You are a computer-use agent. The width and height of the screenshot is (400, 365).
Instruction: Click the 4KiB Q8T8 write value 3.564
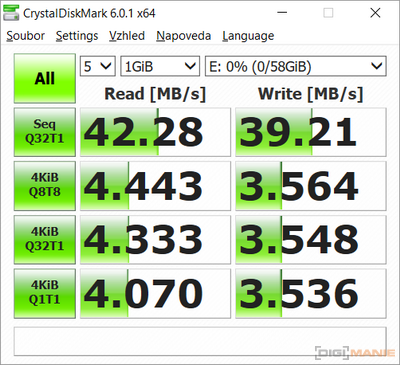tap(311, 186)
